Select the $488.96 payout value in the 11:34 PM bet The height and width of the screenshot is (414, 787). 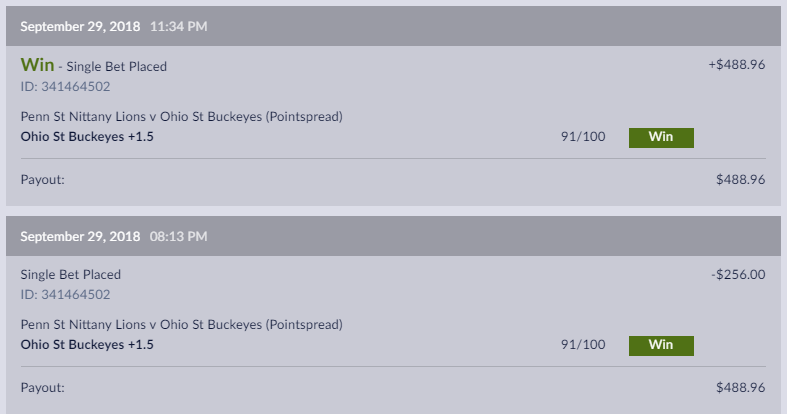click(x=740, y=180)
